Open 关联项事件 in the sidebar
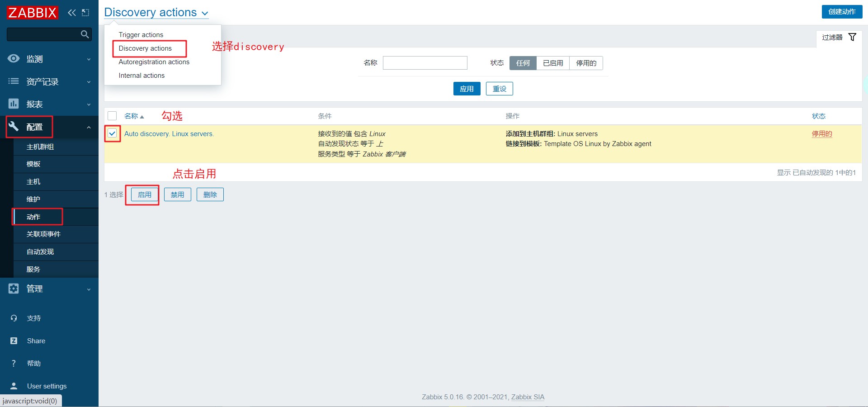This screenshot has height=407, width=868. coord(56,234)
